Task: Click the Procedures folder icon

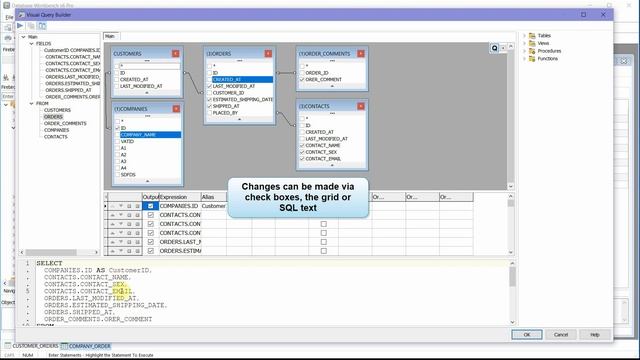Action: pyautogui.click(x=532, y=51)
